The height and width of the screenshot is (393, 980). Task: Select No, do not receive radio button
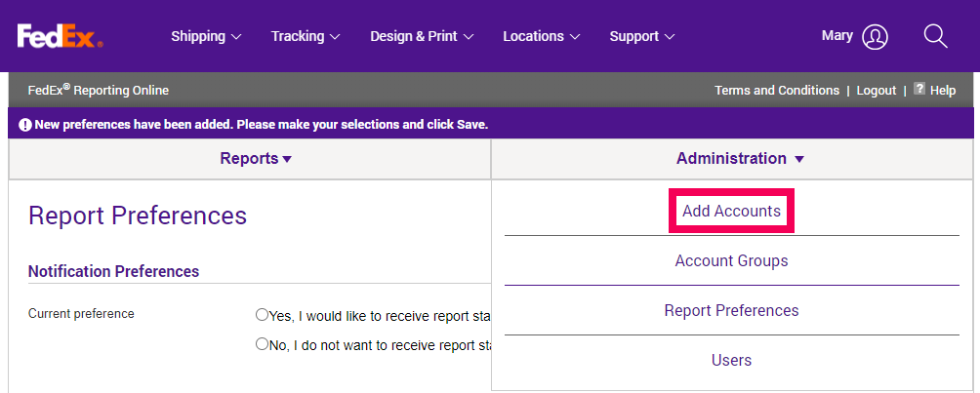(262, 343)
